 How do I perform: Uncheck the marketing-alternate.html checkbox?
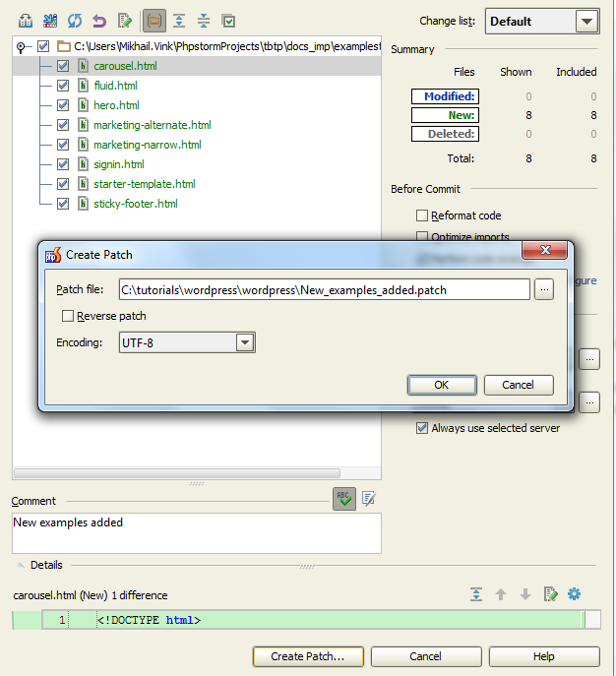click(x=63, y=125)
